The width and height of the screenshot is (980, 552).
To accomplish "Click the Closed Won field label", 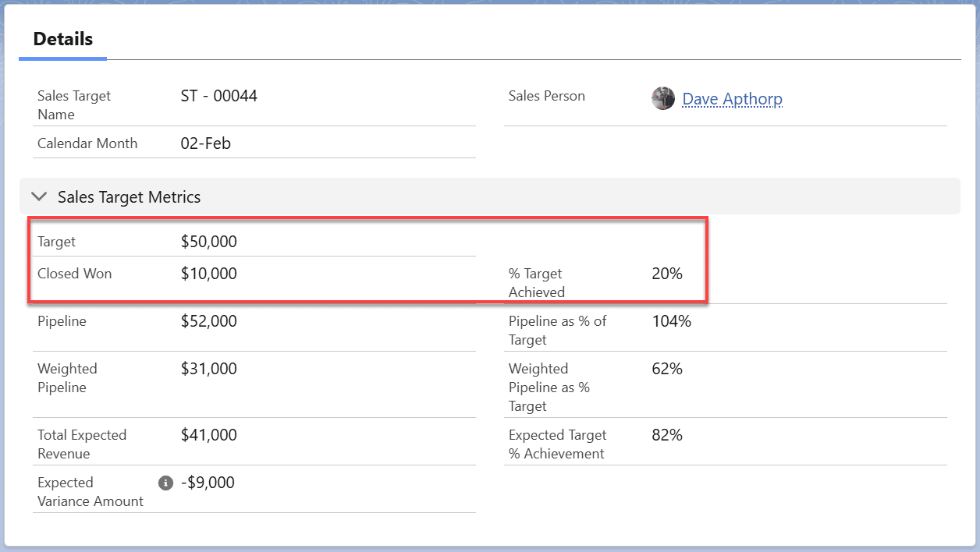I will point(74,274).
